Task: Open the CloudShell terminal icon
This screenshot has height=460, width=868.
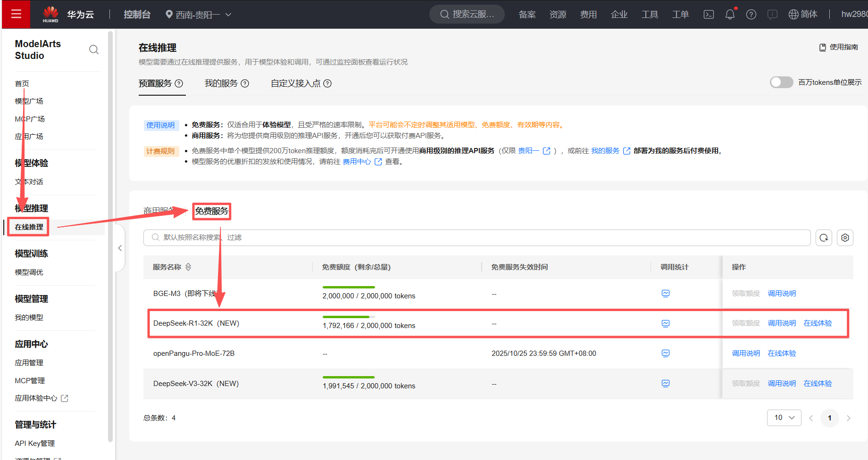Action: pos(709,15)
